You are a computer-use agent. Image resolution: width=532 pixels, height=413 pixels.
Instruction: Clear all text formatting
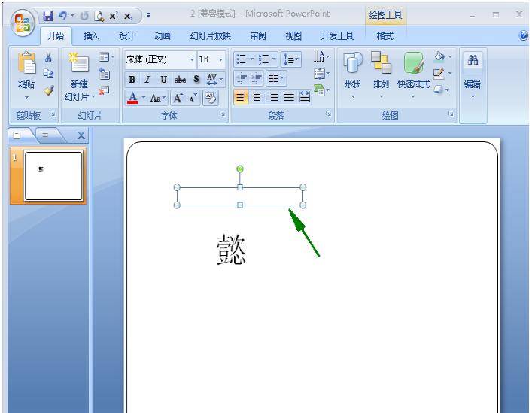click(x=211, y=98)
